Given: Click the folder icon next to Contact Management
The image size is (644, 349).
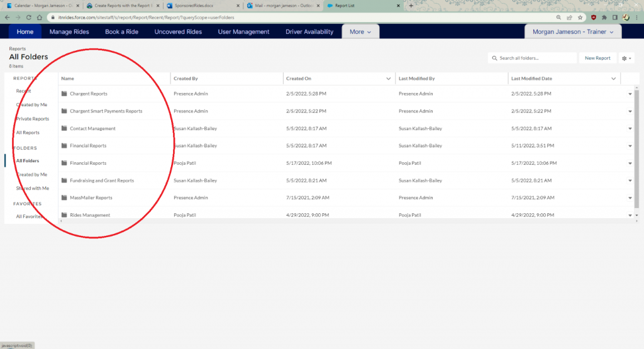Looking at the screenshot, I should 64,128.
